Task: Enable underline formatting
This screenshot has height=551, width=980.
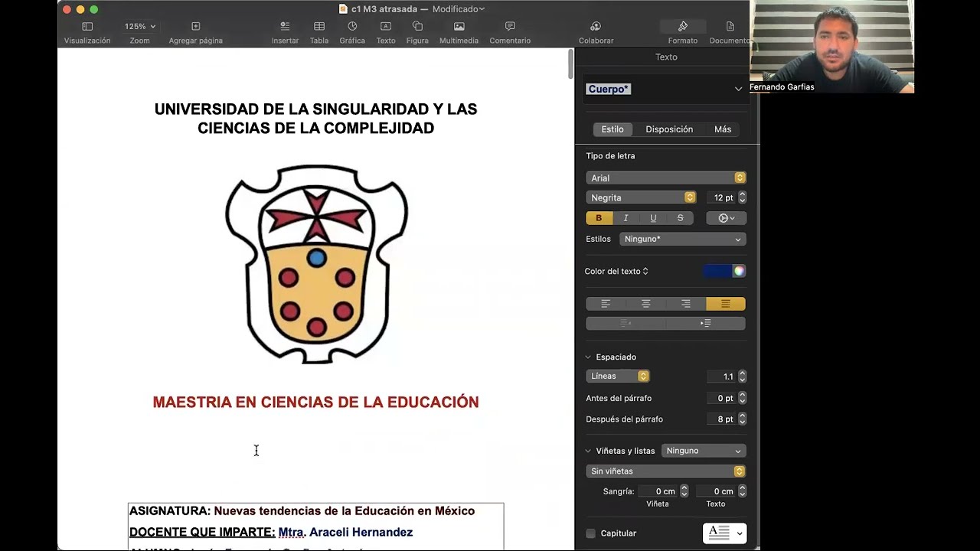Action: pyautogui.click(x=652, y=217)
